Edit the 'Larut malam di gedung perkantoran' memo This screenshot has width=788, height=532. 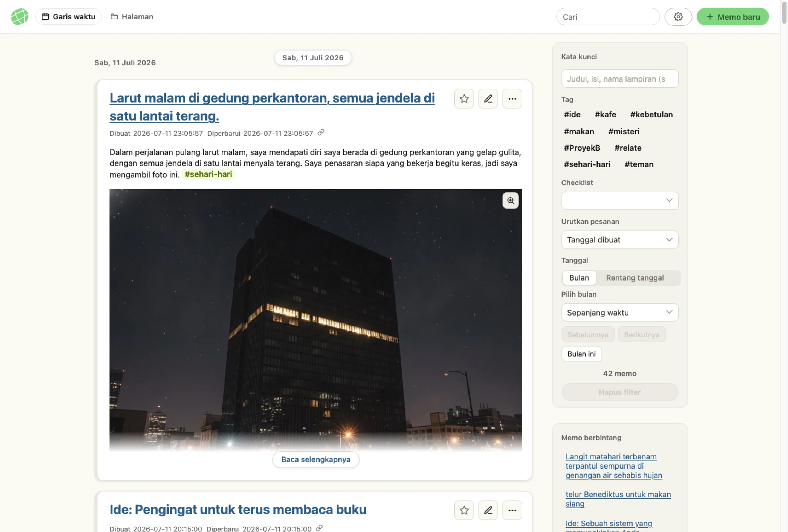click(488, 99)
